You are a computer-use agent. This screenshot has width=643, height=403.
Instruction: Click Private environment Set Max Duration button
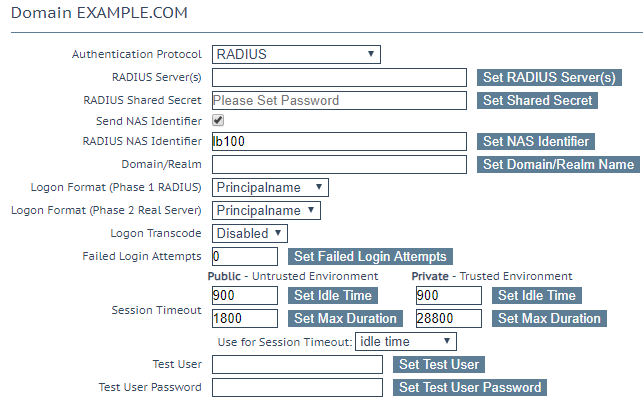click(549, 319)
